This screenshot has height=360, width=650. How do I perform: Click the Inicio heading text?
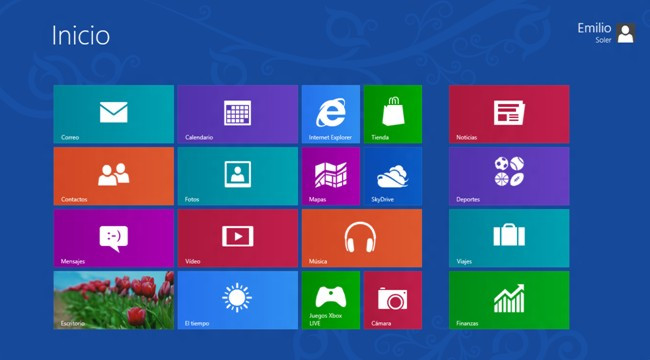click(x=81, y=35)
